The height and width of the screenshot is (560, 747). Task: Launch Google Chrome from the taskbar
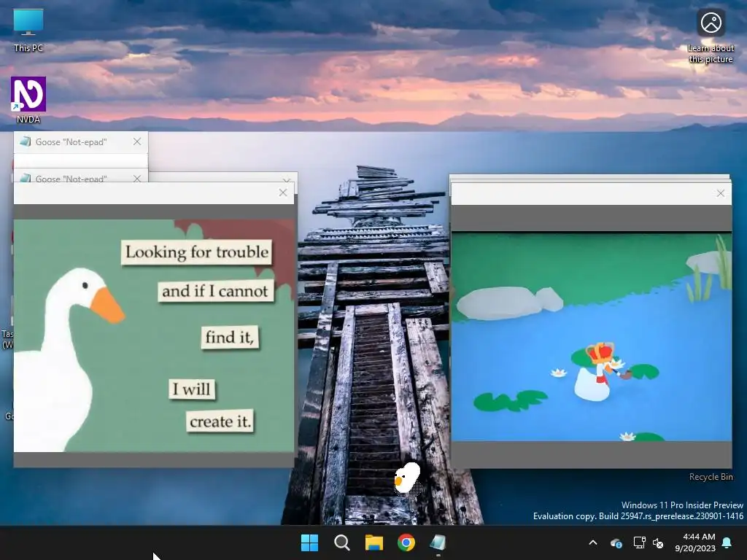coord(406,542)
